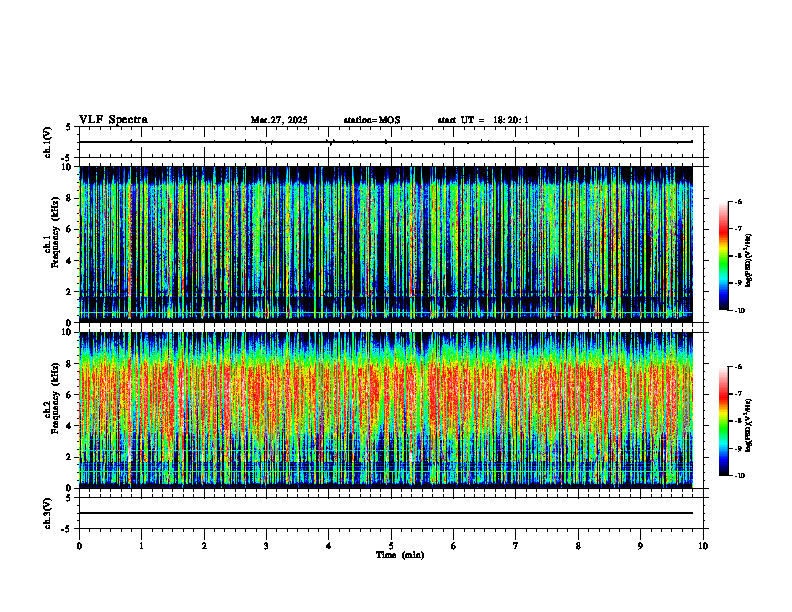Click the "Time (min)" axis label
The image size is (792, 612).
400,555
